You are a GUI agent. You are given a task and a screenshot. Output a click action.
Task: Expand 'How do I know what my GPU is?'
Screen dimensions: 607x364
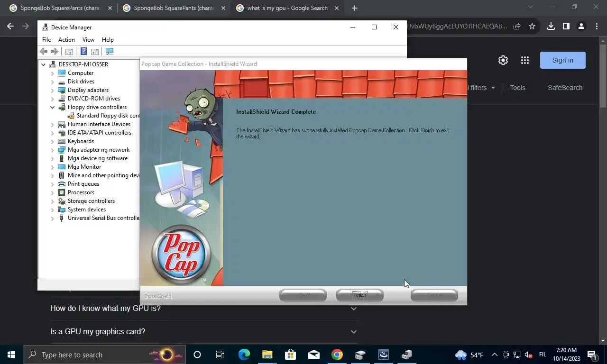point(204,309)
